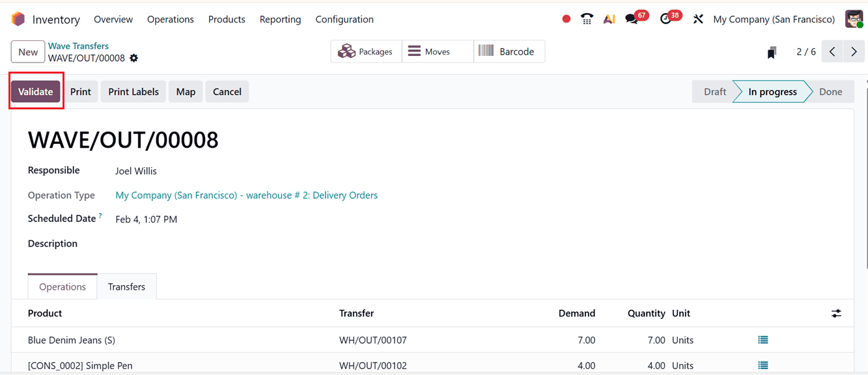Open detailed operations icon for Simple Pen
Screen dimensions: 868x375
(763, 365)
